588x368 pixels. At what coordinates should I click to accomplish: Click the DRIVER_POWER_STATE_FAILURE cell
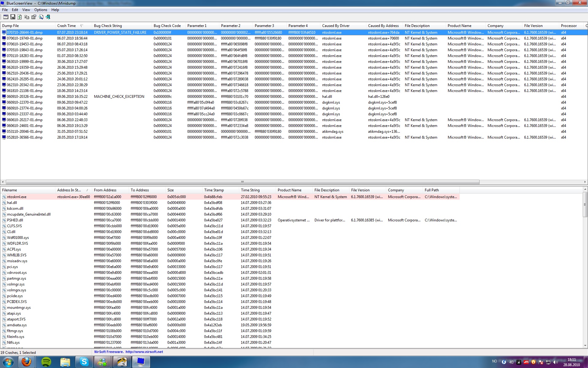pyautogui.click(x=120, y=33)
